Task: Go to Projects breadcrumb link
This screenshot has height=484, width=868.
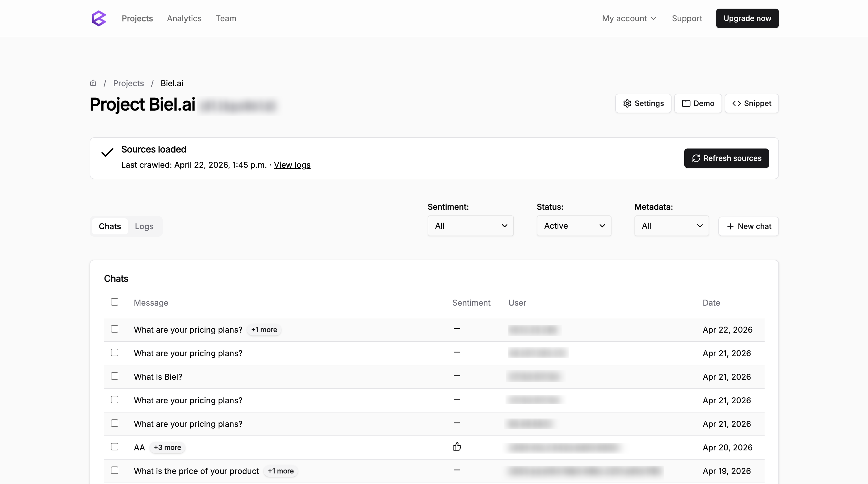Action: click(128, 83)
